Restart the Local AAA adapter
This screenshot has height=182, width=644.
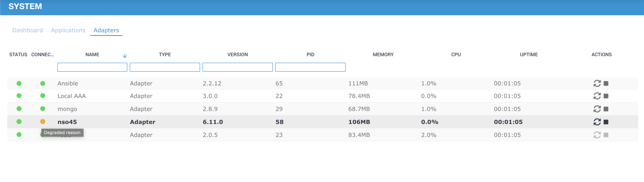click(x=597, y=96)
